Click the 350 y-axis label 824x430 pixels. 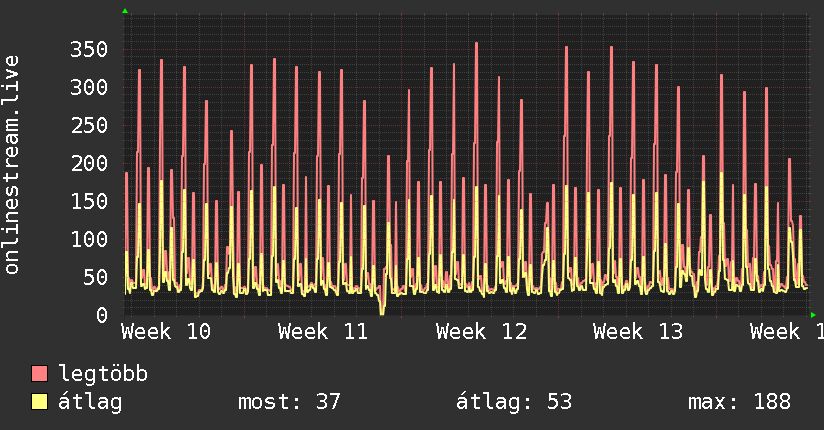click(x=89, y=50)
